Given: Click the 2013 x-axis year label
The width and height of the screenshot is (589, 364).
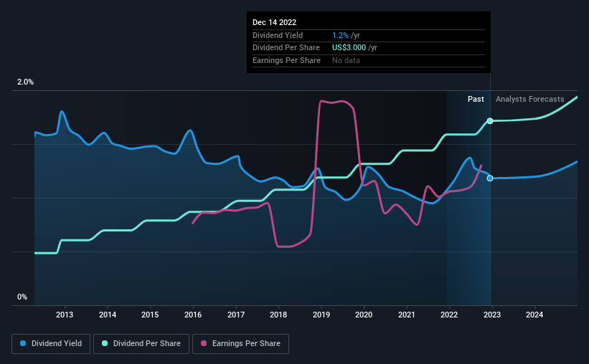Looking at the screenshot, I should coord(65,315).
